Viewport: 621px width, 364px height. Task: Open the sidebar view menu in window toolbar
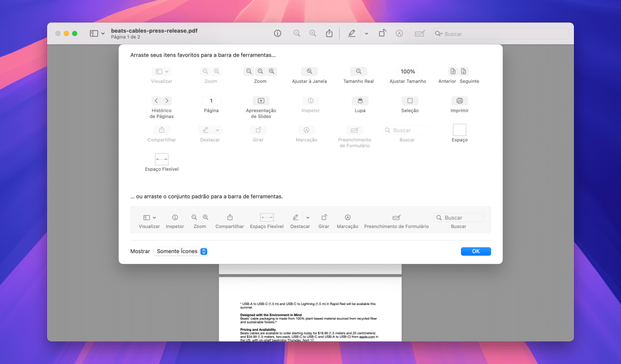[97, 34]
